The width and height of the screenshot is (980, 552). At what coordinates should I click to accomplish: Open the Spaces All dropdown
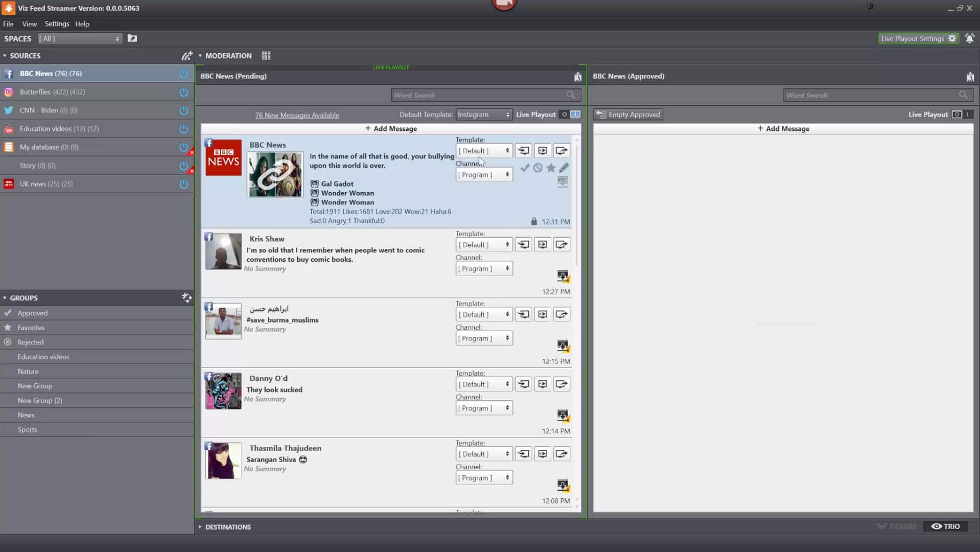point(80,39)
